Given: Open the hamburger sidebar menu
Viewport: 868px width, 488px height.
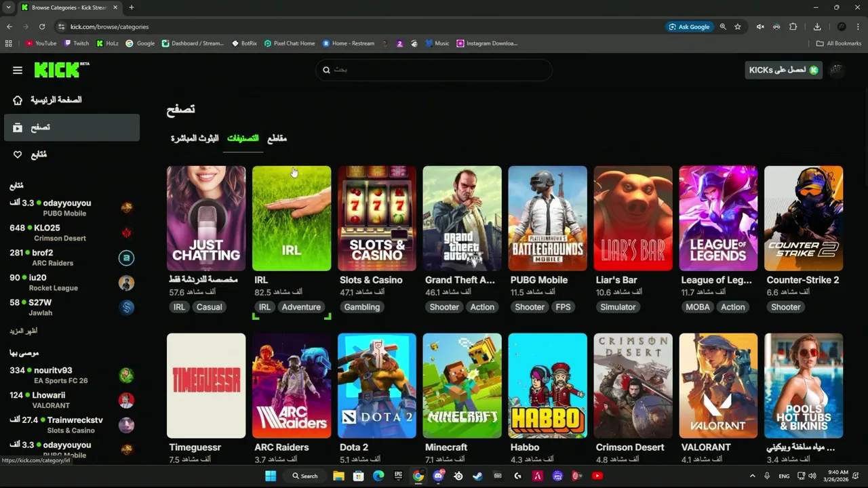Looking at the screenshot, I should 18,70.
